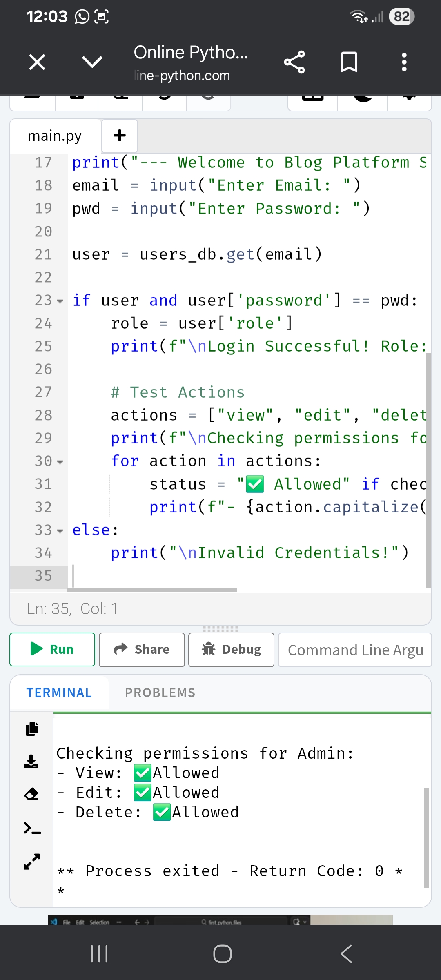Switch to the PROBLEMS tab
The width and height of the screenshot is (441, 980).
tap(160, 693)
